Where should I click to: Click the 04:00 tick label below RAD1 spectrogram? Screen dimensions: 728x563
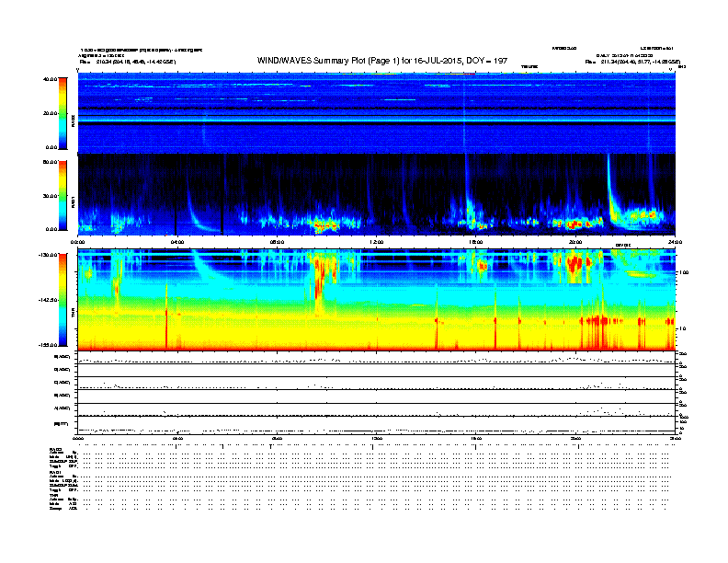click(177, 242)
